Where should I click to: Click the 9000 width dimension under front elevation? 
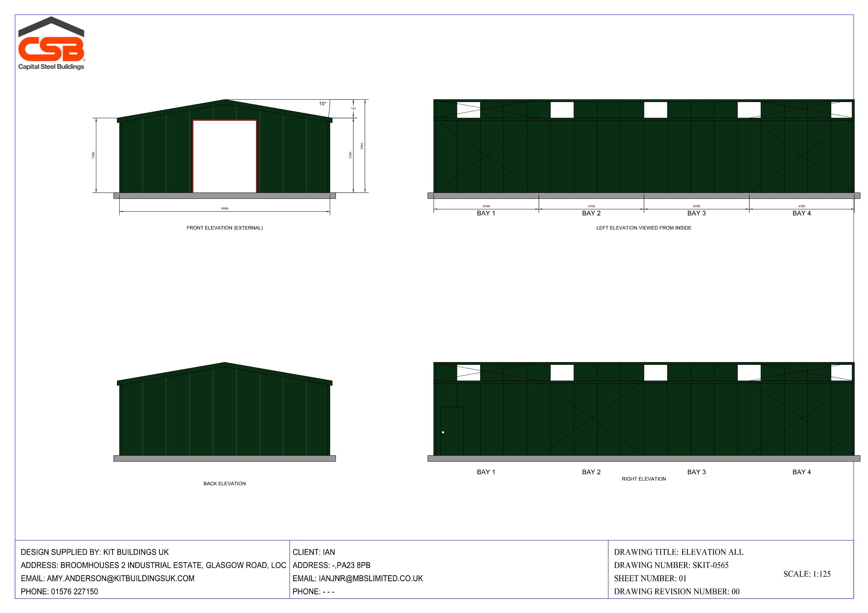(x=225, y=209)
